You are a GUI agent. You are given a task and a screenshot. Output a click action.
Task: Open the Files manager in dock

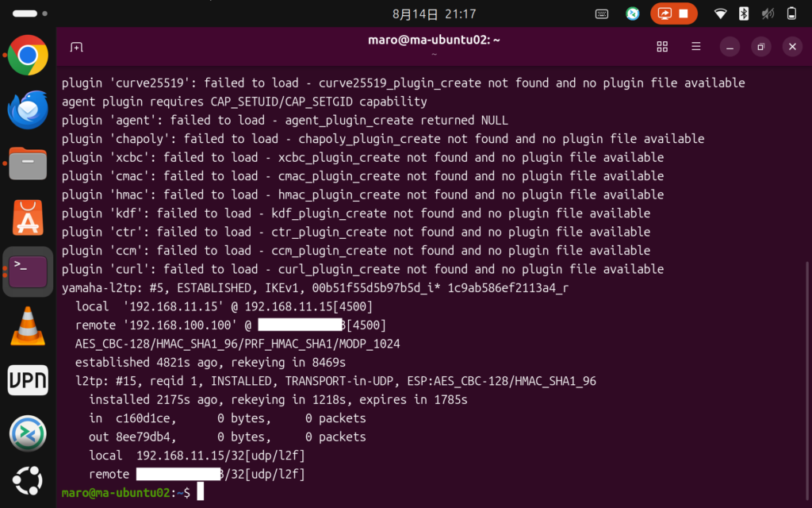[x=28, y=164]
